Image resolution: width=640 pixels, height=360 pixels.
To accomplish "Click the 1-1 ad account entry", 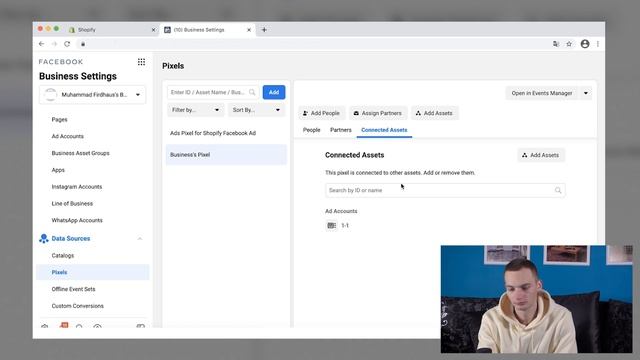I will [345, 225].
